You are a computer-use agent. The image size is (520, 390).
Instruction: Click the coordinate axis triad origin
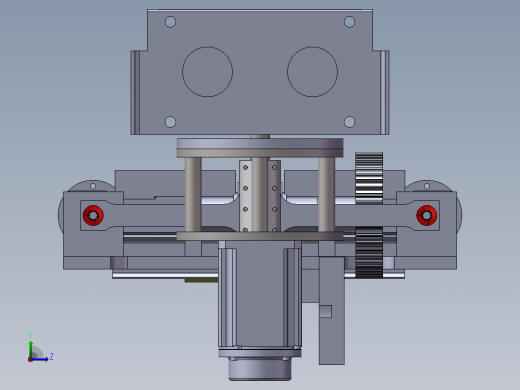pos(30,360)
